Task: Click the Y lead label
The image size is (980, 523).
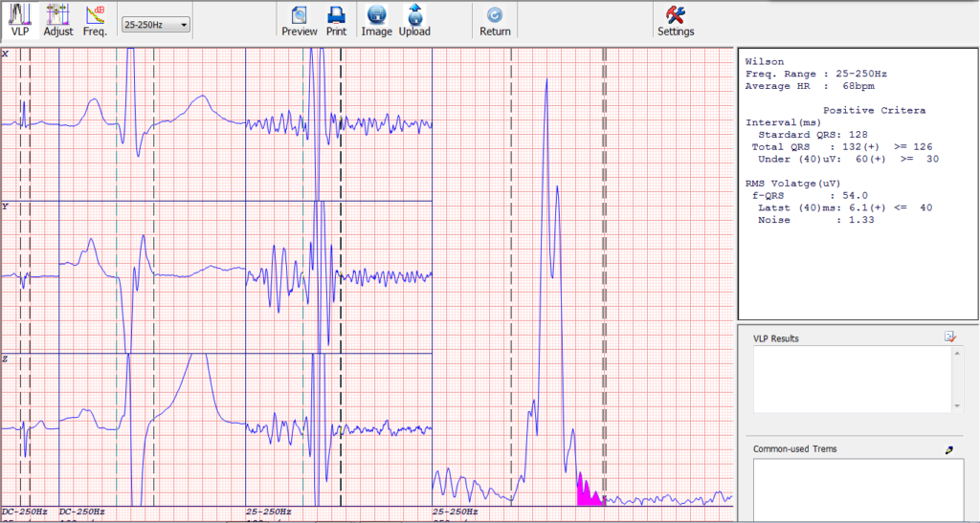Action: 6,206
